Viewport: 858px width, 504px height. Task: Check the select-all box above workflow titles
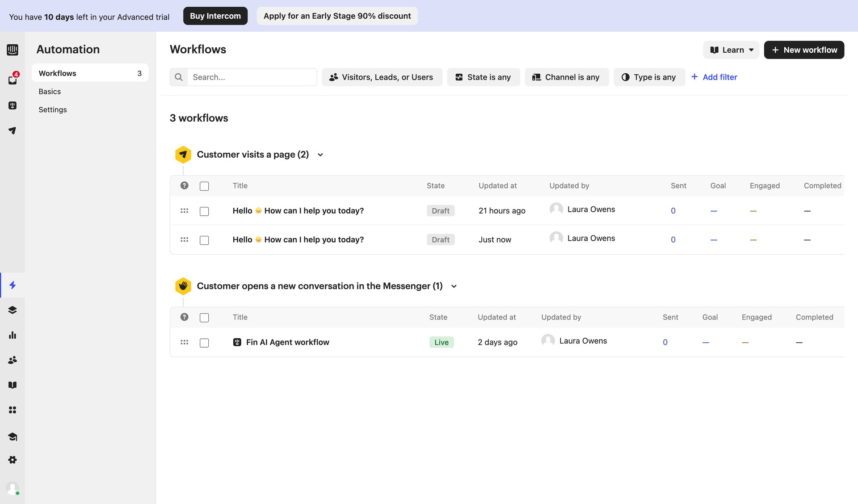coord(204,185)
